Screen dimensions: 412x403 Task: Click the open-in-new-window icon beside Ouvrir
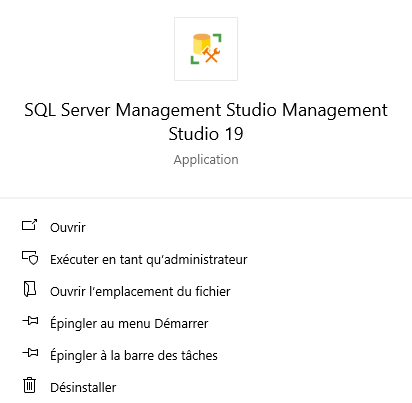tap(30, 225)
